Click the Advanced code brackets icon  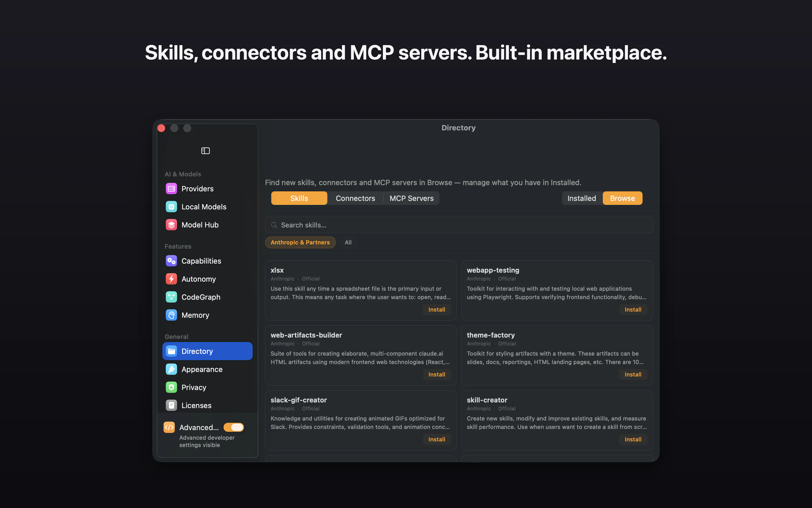click(169, 427)
